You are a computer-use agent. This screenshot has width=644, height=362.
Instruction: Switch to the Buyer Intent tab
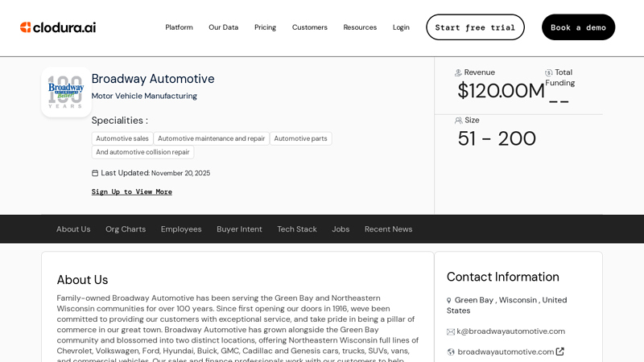pos(239,229)
